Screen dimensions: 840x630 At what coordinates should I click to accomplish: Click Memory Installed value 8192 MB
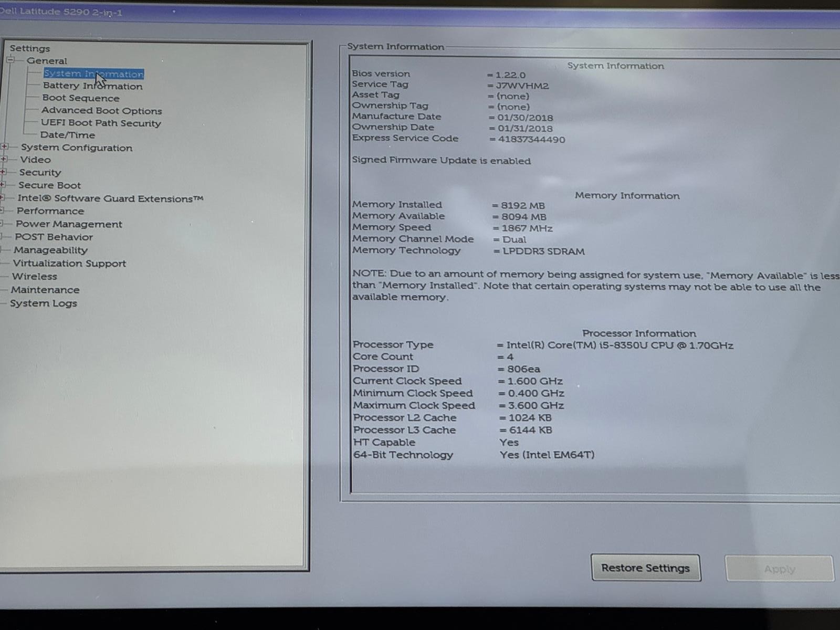click(523, 206)
